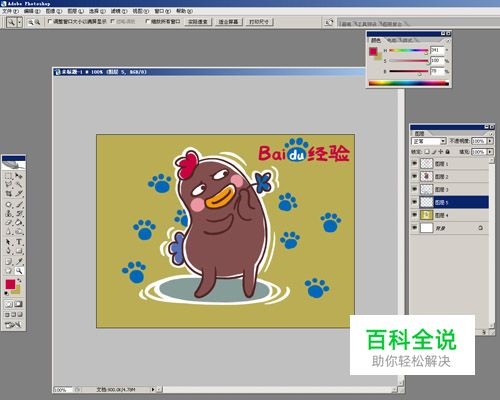The width and height of the screenshot is (500, 400).
Task: Select the Hand tool
Action: 9,271
